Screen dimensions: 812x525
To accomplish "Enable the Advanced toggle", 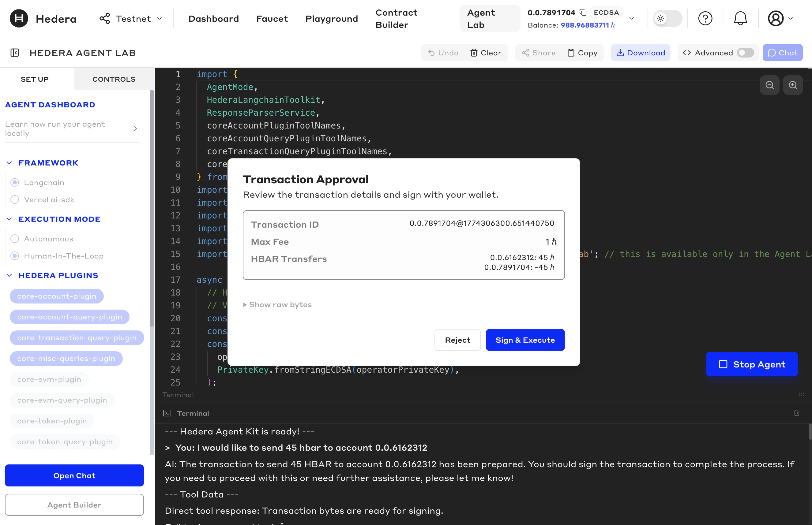I will 746,53.
